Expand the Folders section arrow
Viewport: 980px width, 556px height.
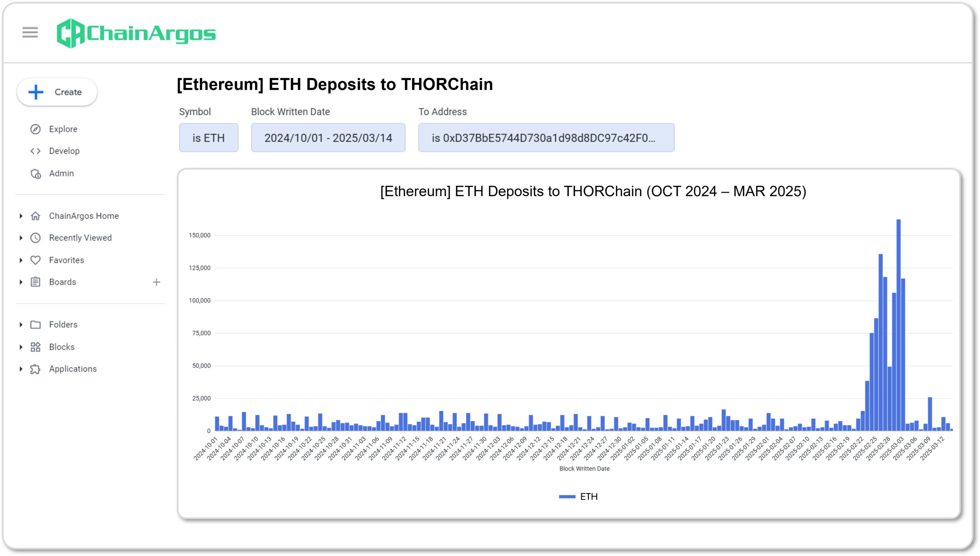21,325
